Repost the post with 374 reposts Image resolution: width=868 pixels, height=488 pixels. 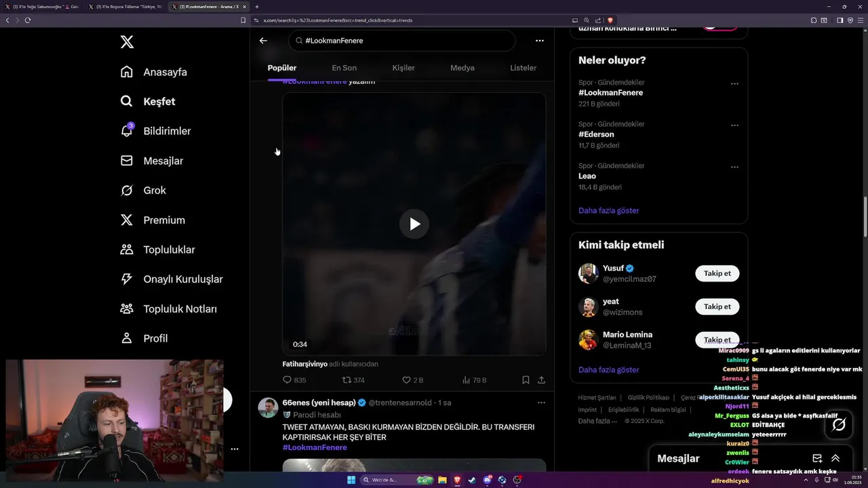pos(353,380)
